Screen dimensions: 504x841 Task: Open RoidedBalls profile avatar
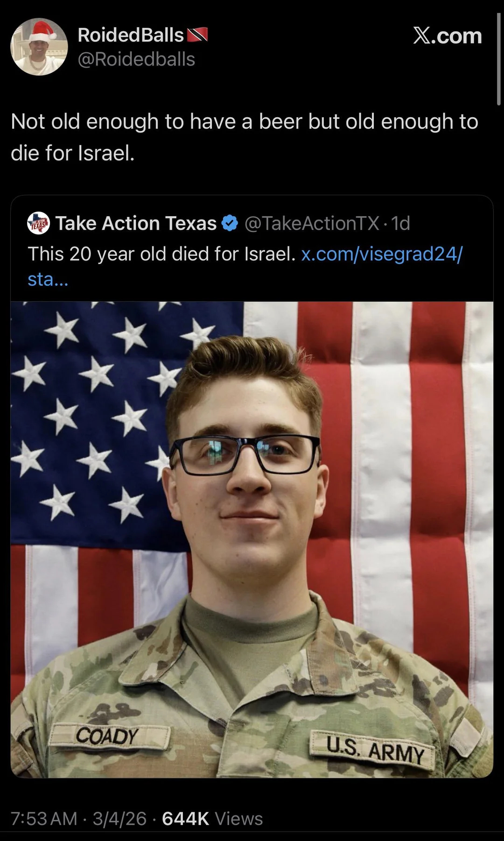[x=39, y=47]
